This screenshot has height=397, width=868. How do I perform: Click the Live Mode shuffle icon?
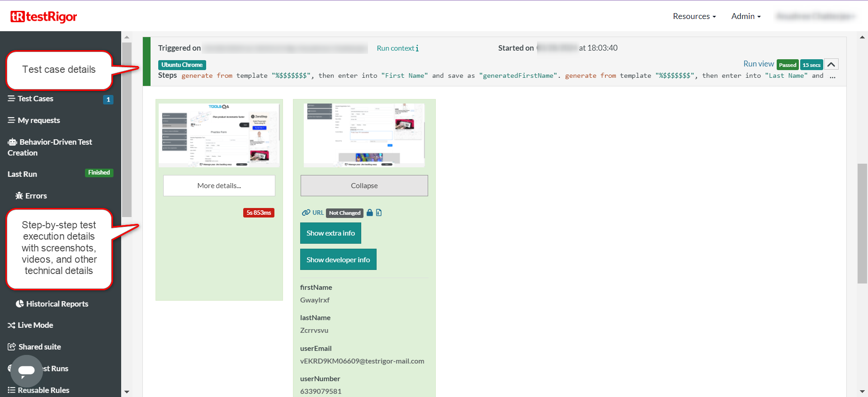pos(11,326)
